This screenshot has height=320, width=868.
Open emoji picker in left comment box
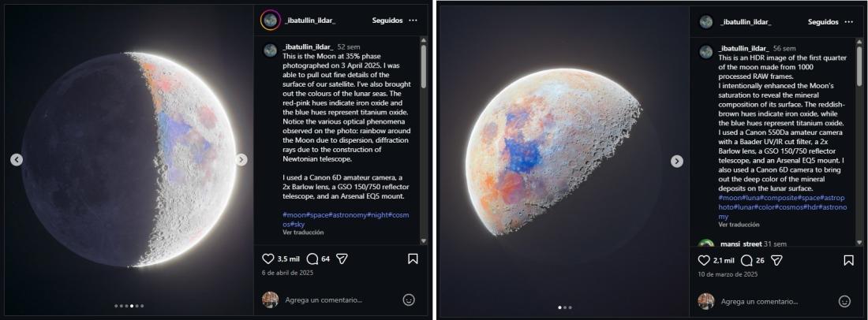click(409, 300)
